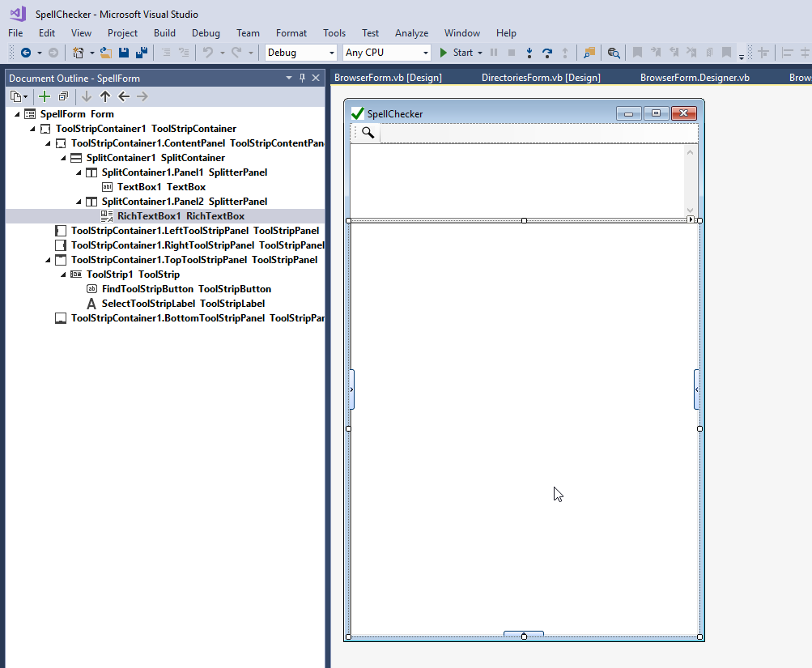Click the RichTextBox smart tag arrow glyph
Screen dimensions: 812x668
pyautogui.click(x=691, y=219)
